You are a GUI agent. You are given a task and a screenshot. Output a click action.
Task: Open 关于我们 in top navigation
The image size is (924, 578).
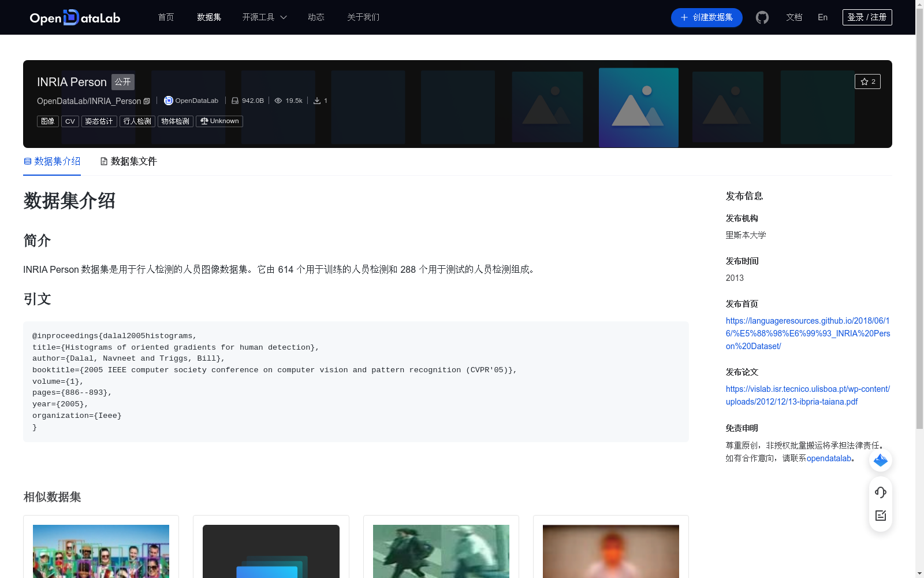pos(363,17)
